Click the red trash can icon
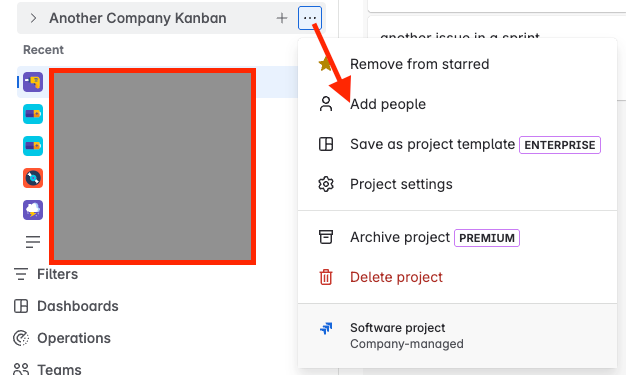Image resolution: width=626 pixels, height=375 pixels. [x=326, y=277]
